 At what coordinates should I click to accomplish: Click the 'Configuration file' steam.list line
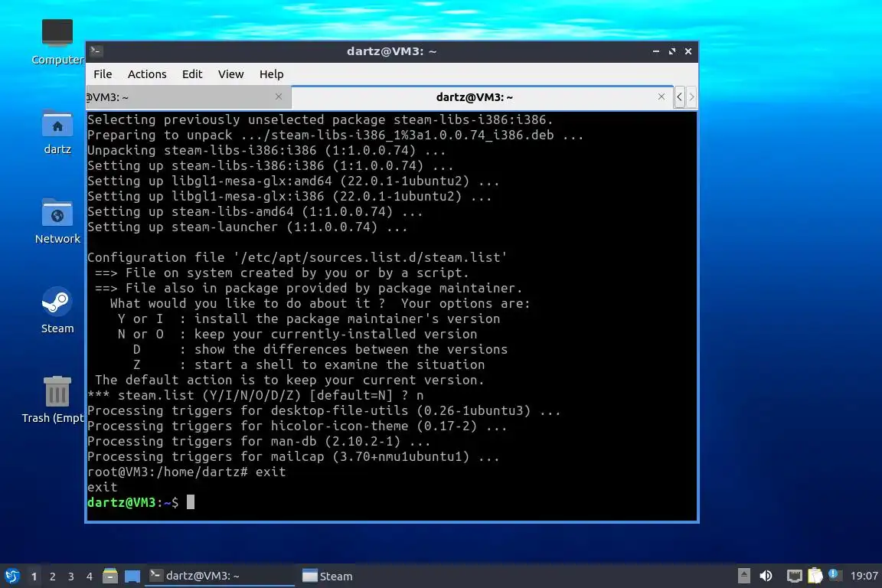[x=297, y=257]
